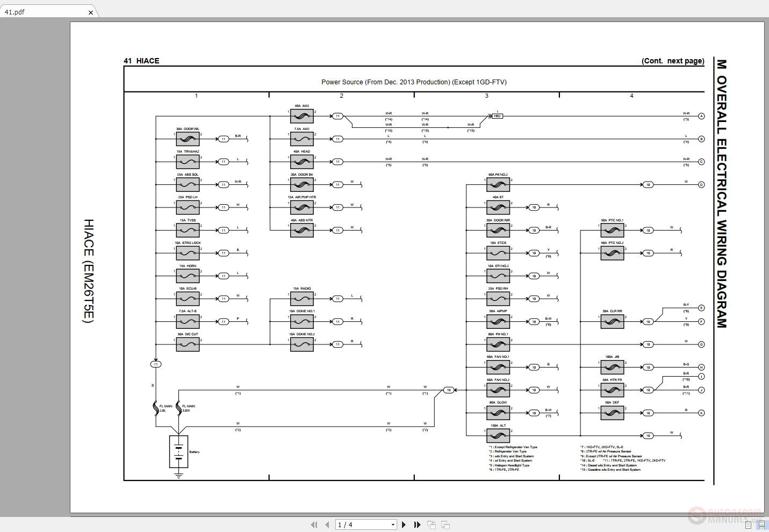Click the 60A FAN NO.2 fuse
Viewport: 769px width, 532px height.
(498, 390)
